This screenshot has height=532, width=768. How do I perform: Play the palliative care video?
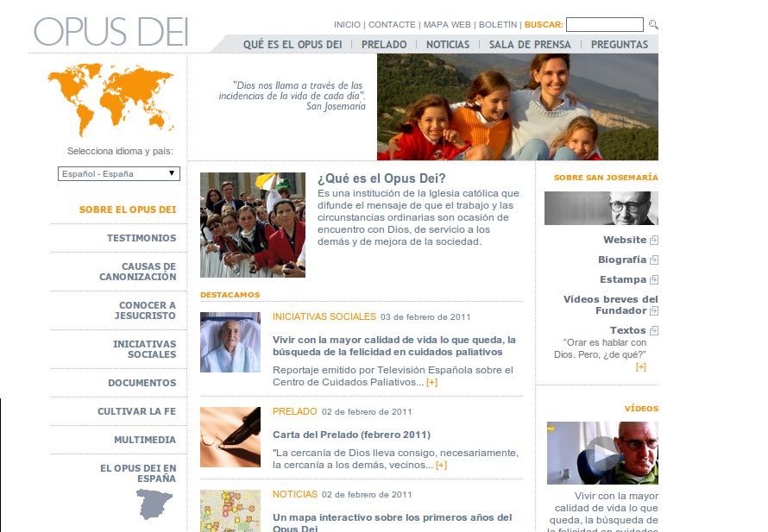pos(602,454)
